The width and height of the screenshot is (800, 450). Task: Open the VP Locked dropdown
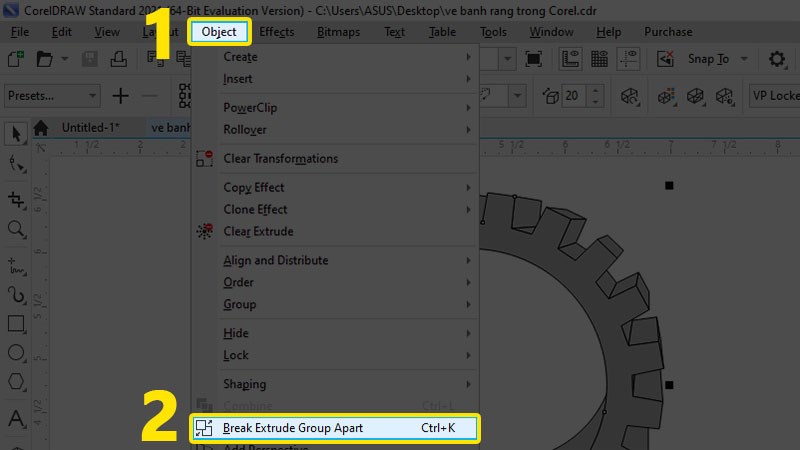coord(774,96)
